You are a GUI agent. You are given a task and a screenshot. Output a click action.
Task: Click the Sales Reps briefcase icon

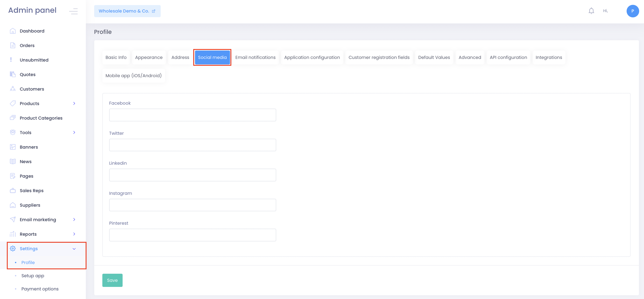coord(13,191)
